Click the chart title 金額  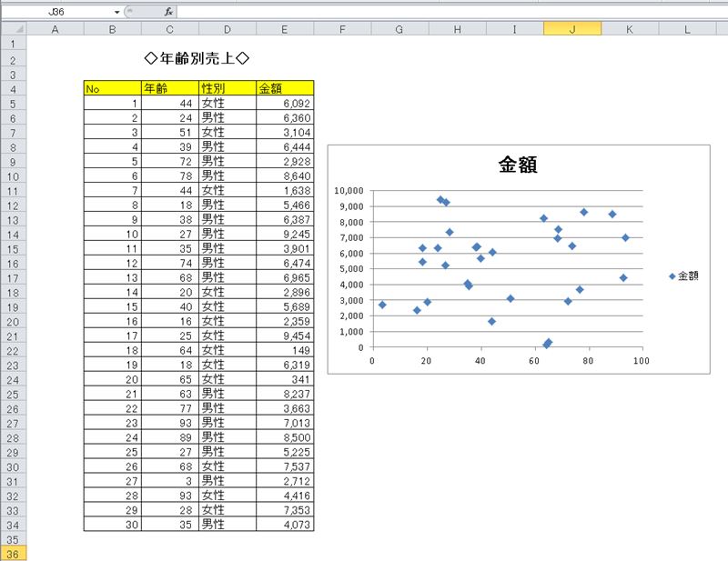coord(517,165)
